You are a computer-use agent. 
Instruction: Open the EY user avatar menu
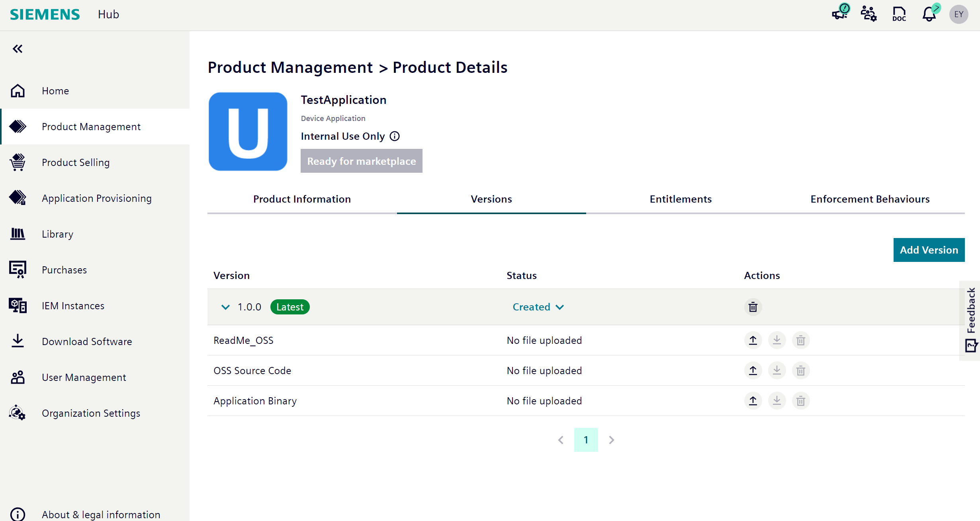tap(959, 14)
